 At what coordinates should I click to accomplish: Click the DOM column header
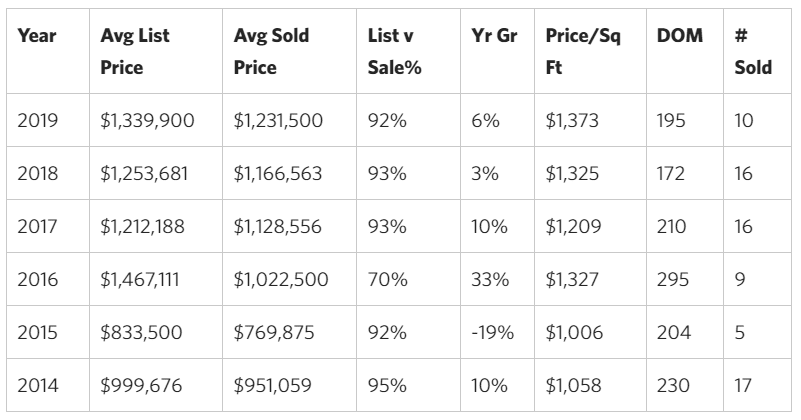coord(679,36)
